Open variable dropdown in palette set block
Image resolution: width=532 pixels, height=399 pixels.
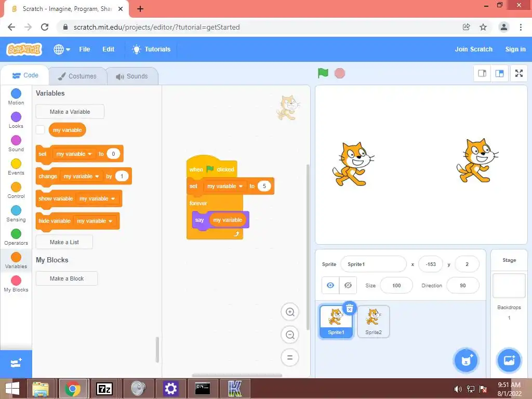tap(74, 154)
